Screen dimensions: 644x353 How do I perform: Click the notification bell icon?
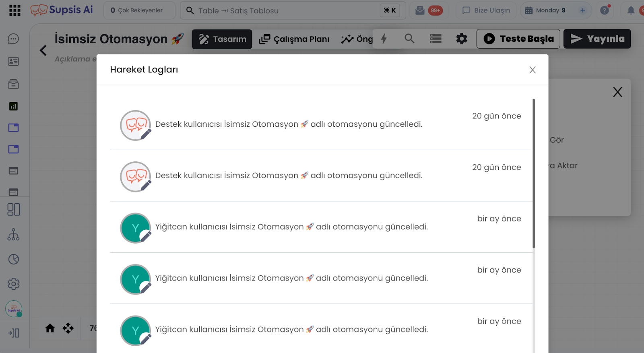(631, 10)
